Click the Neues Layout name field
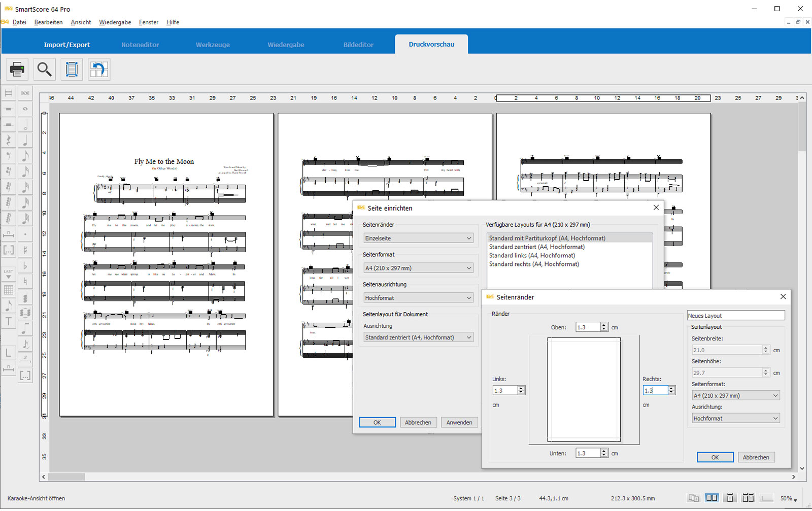This screenshot has height=511, width=812. point(736,316)
